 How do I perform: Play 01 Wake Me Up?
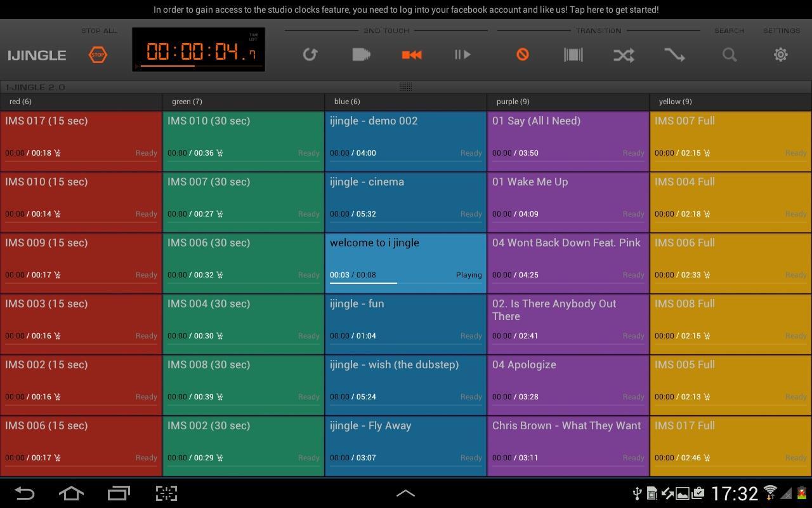[568, 202]
